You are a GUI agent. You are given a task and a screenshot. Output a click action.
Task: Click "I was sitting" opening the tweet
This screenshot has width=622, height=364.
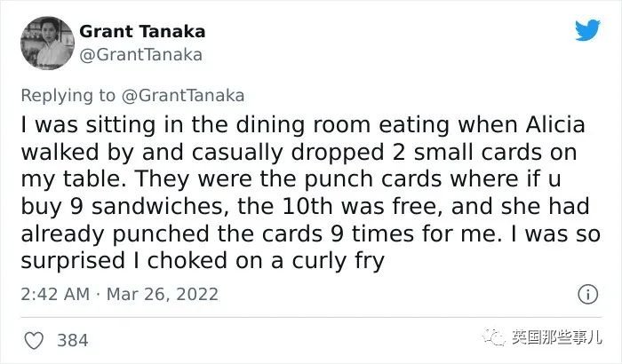(x=88, y=125)
